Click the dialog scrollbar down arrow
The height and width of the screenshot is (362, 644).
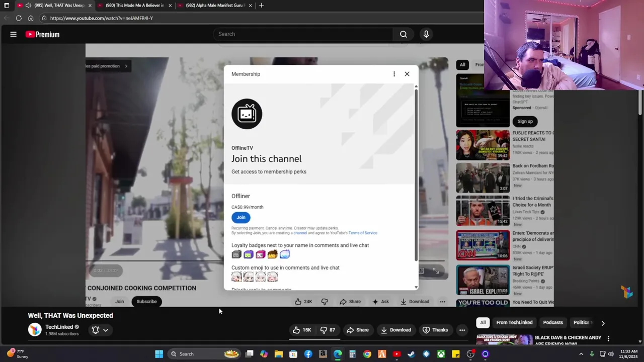tap(416, 287)
